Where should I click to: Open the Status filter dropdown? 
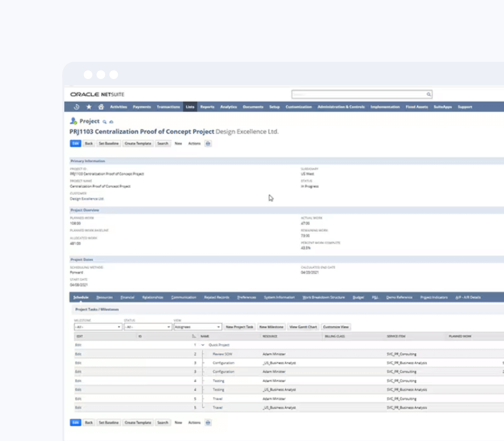click(x=147, y=327)
